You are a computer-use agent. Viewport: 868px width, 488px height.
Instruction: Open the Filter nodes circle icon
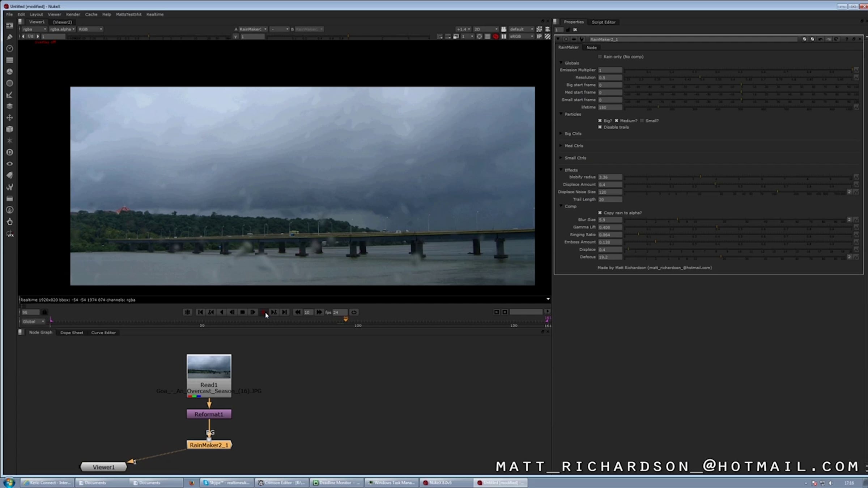tap(10, 83)
